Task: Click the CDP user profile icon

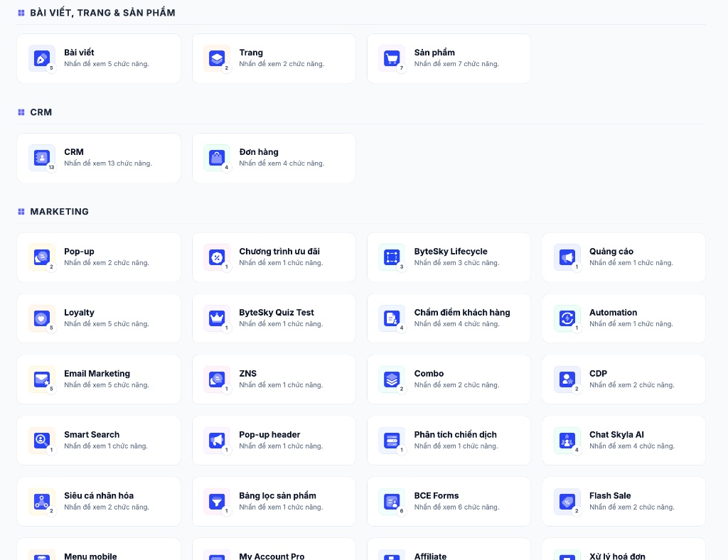Action: [567, 379]
